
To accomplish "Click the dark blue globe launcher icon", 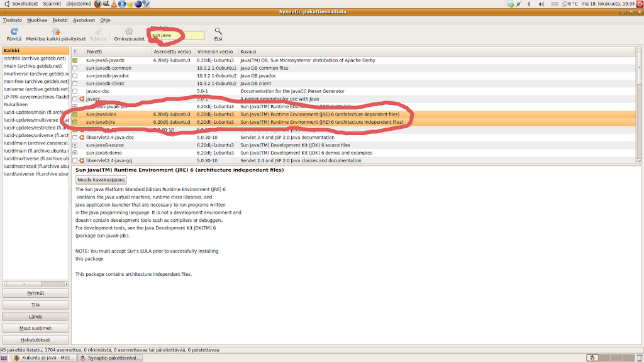I will (138, 4).
